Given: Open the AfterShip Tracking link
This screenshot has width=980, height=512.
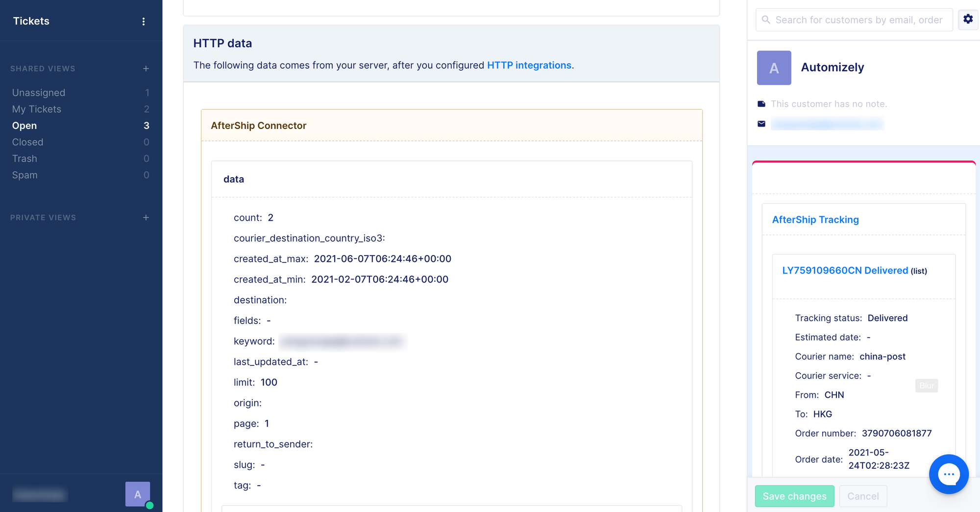Looking at the screenshot, I should pyautogui.click(x=815, y=220).
